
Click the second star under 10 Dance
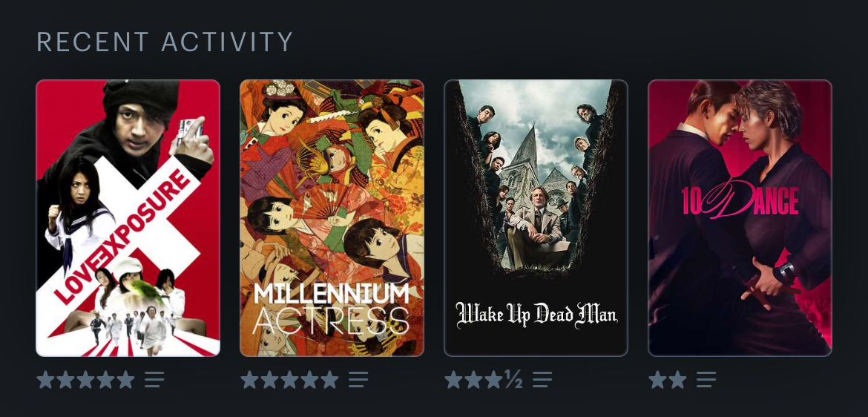pyautogui.click(x=677, y=380)
